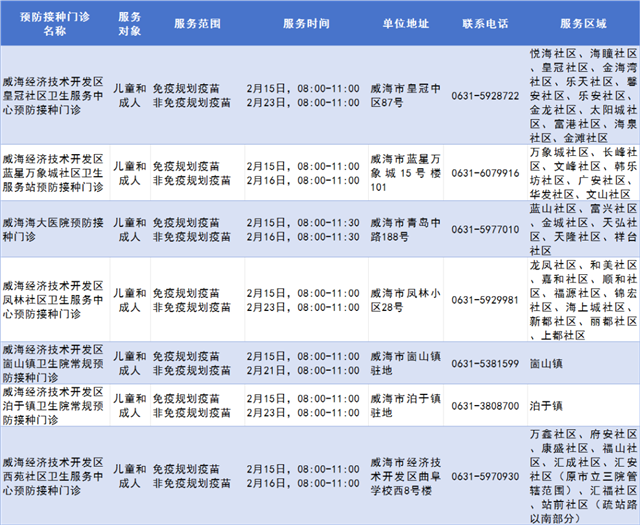Select address 威海市皇冠中区87号
The width and height of the screenshot is (640, 525).
tap(401, 95)
